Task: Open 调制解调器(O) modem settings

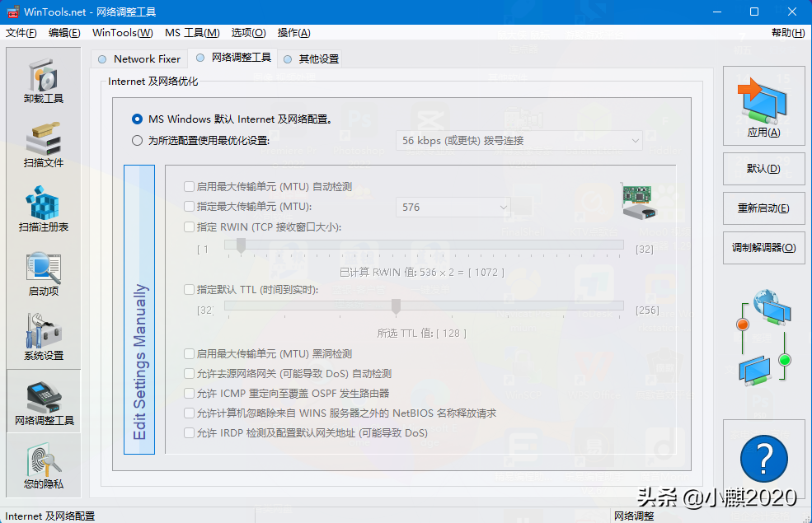Action: 764,248
